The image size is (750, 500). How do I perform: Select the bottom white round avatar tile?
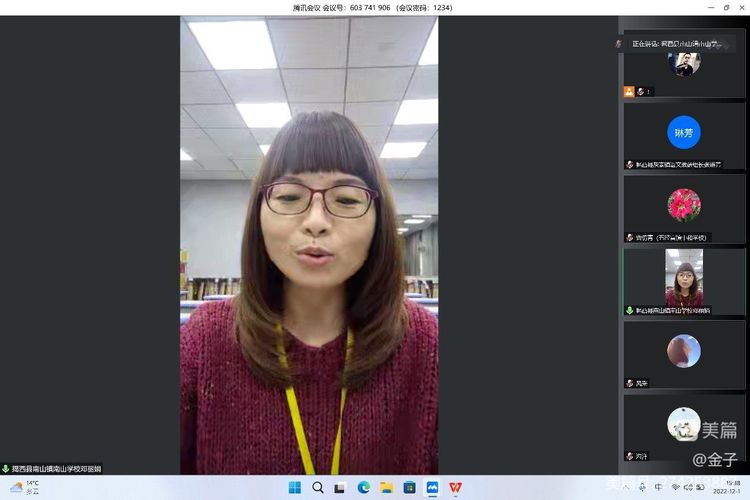(x=684, y=427)
